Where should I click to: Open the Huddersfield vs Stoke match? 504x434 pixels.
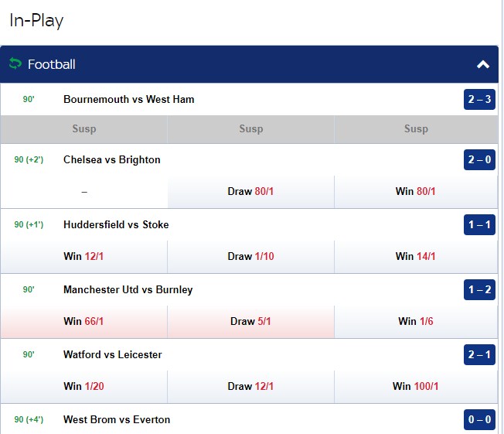(x=116, y=224)
